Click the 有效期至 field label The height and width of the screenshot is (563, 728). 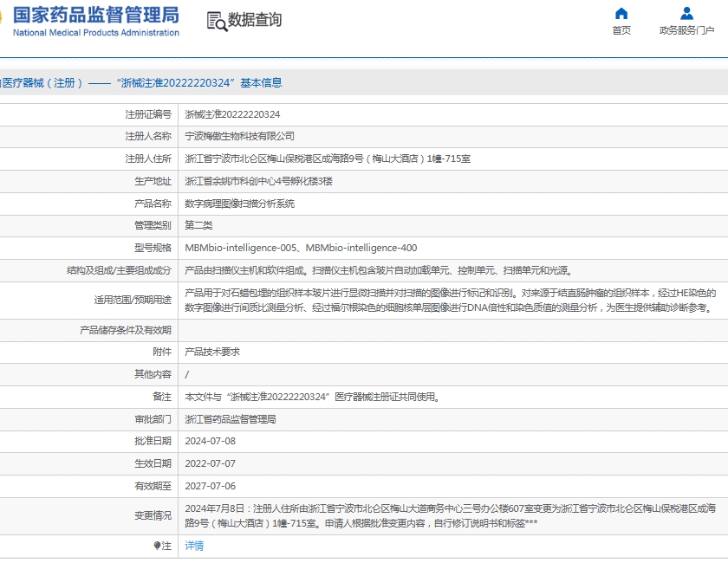tap(153, 486)
